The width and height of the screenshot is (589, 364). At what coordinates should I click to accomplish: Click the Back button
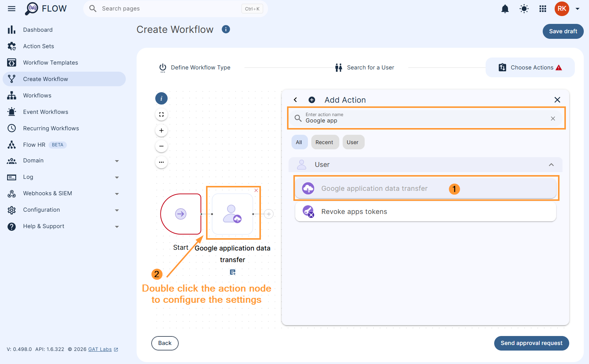coord(165,343)
